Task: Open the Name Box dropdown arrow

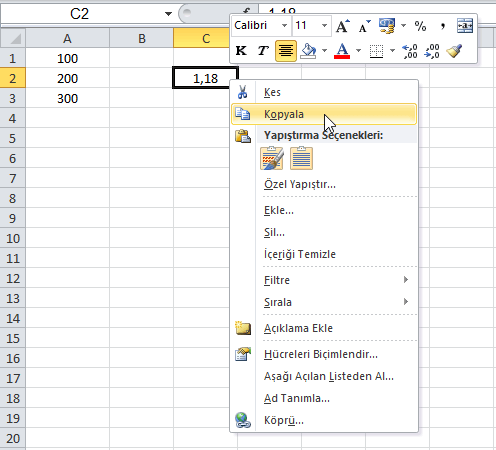Action: (x=168, y=14)
